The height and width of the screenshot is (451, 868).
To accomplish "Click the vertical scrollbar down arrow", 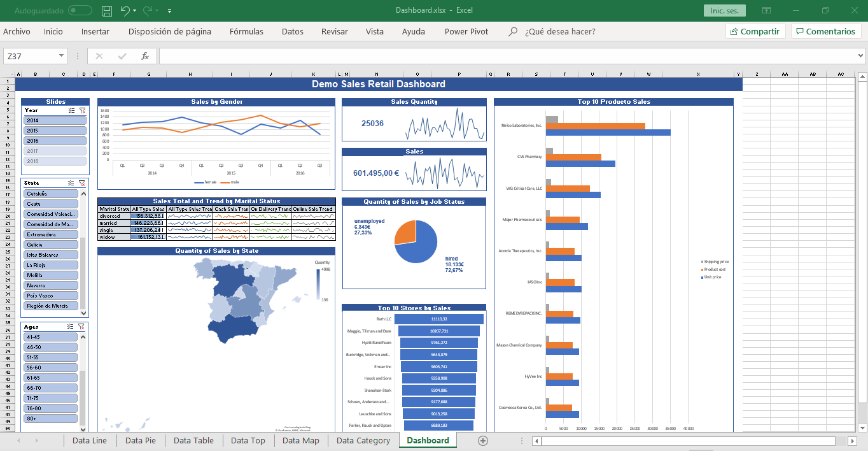I will pos(862,427).
